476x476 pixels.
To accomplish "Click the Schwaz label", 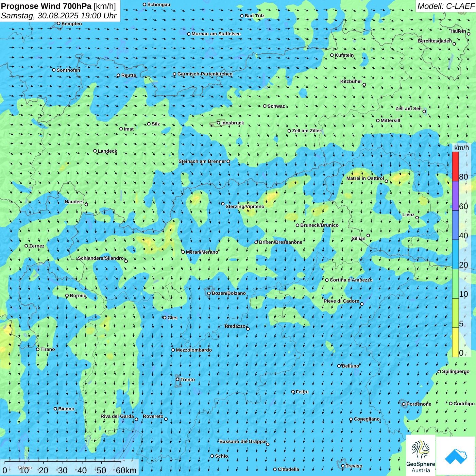I will click(276, 106).
